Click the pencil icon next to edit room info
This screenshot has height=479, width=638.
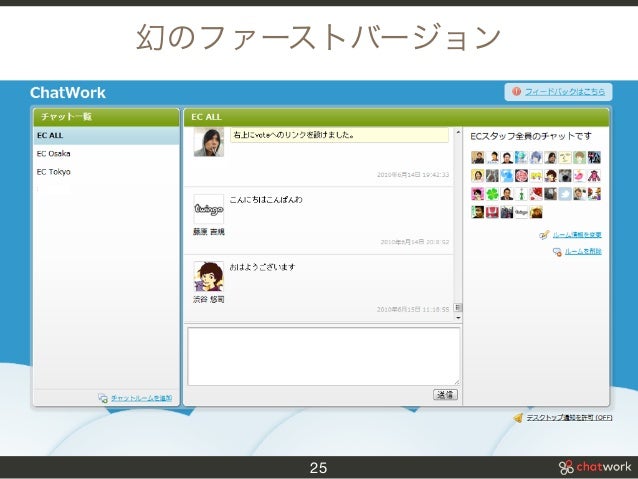544,235
